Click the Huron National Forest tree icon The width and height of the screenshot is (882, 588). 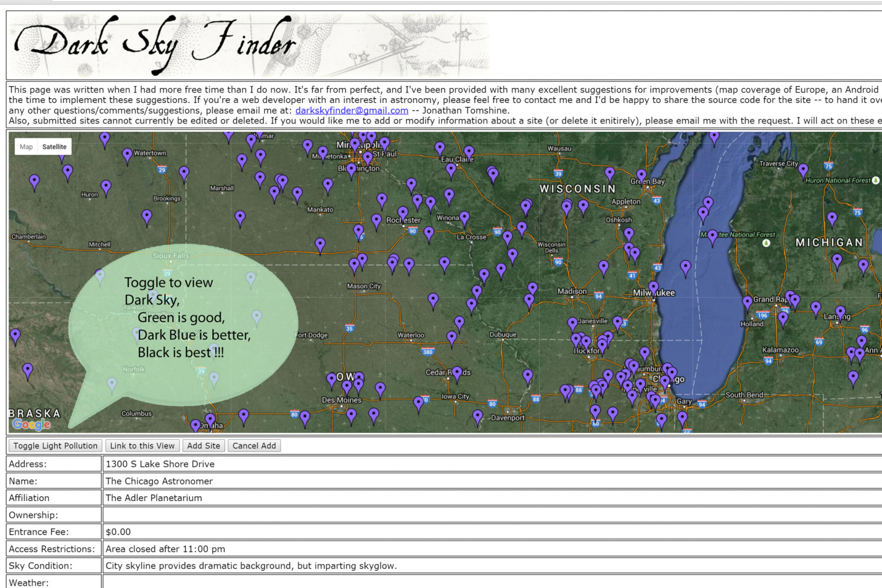tap(876, 181)
